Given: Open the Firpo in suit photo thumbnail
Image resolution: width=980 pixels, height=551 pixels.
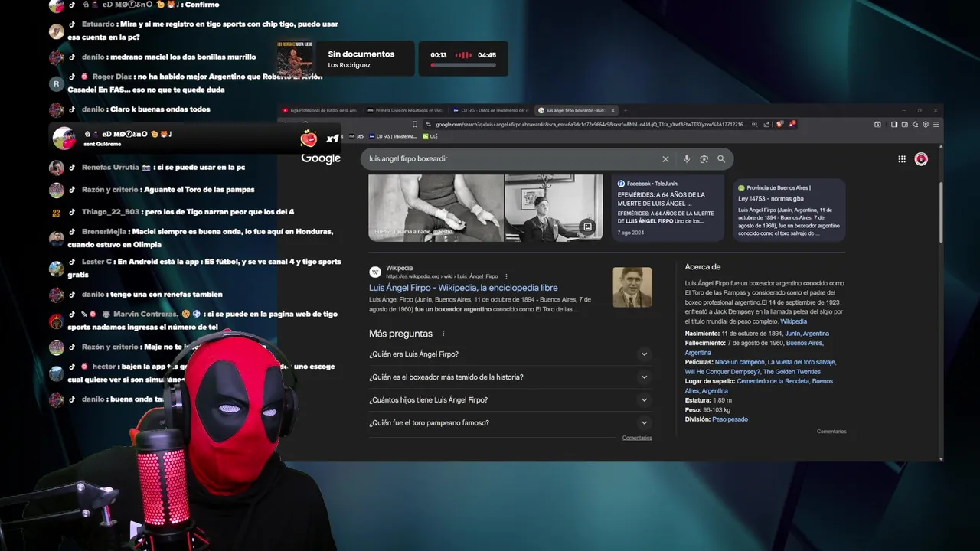Looking at the screenshot, I should (554, 207).
